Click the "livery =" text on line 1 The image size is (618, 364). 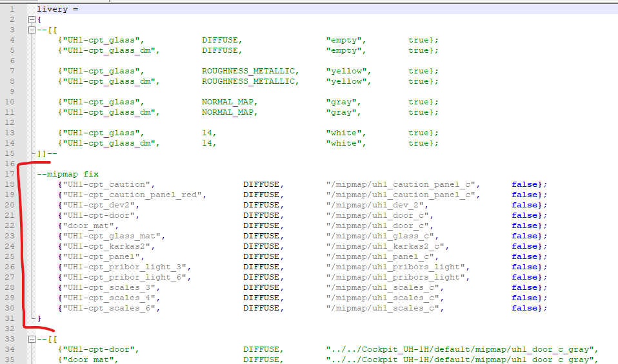57,9
